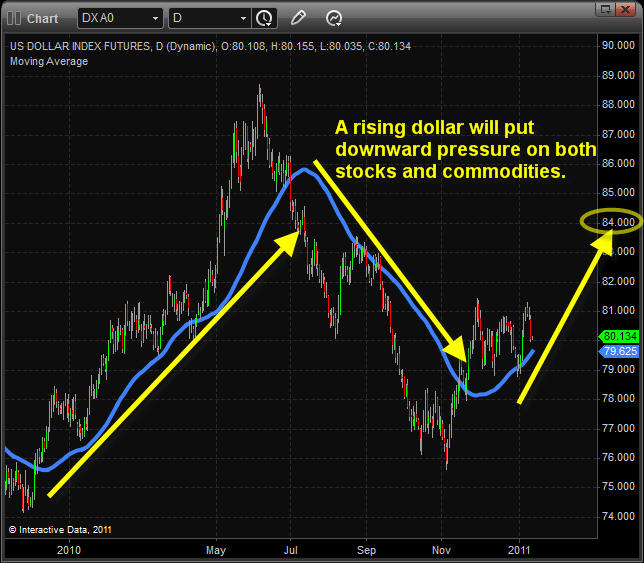
Task: Click the 82.000 price axis label
Action: coord(618,281)
